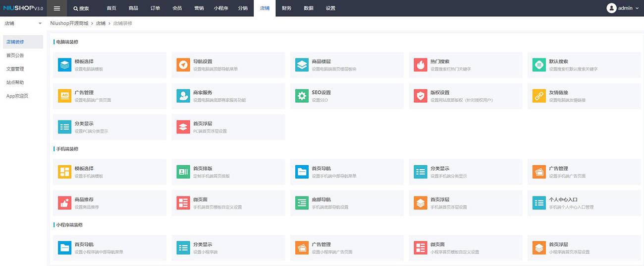The height and width of the screenshot is (266, 644).
Task: Click the 热门搜索 flame icon
Action: click(421, 65)
